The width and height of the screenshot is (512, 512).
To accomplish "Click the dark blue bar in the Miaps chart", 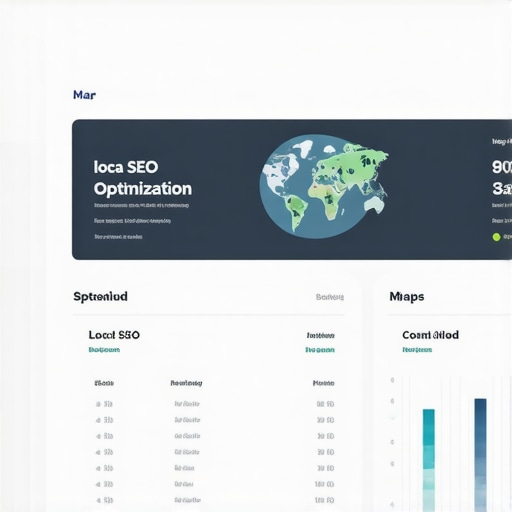I will (x=480, y=455).
